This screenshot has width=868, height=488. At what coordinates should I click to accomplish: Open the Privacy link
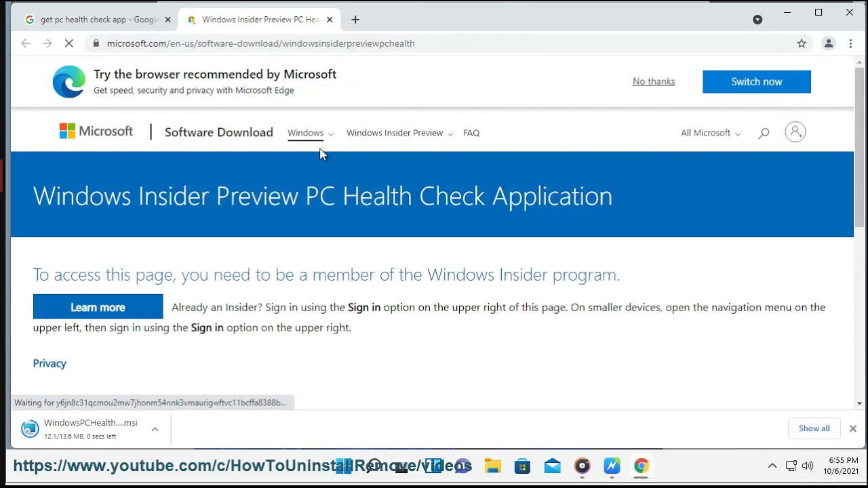(50, 363)
